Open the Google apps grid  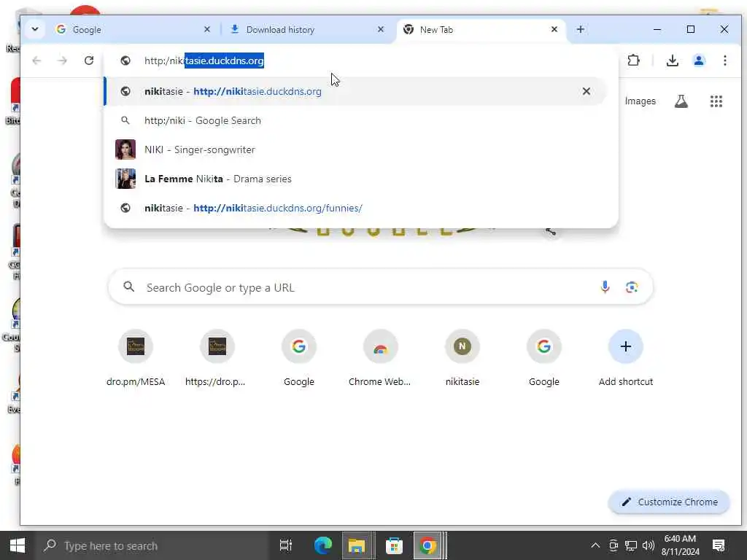[x=716, y=101]
